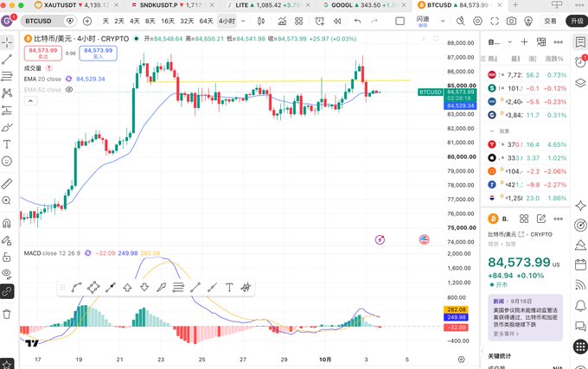Open the calendar panel in right sidebar
This screenshot has height=369, width=588.
click(580, 265)
